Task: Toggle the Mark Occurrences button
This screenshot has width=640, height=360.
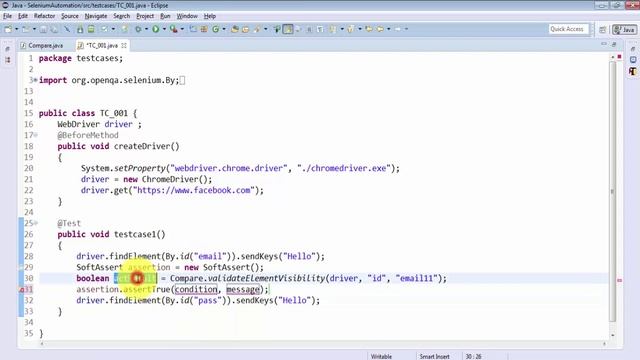Action: (x=277, y=29)
